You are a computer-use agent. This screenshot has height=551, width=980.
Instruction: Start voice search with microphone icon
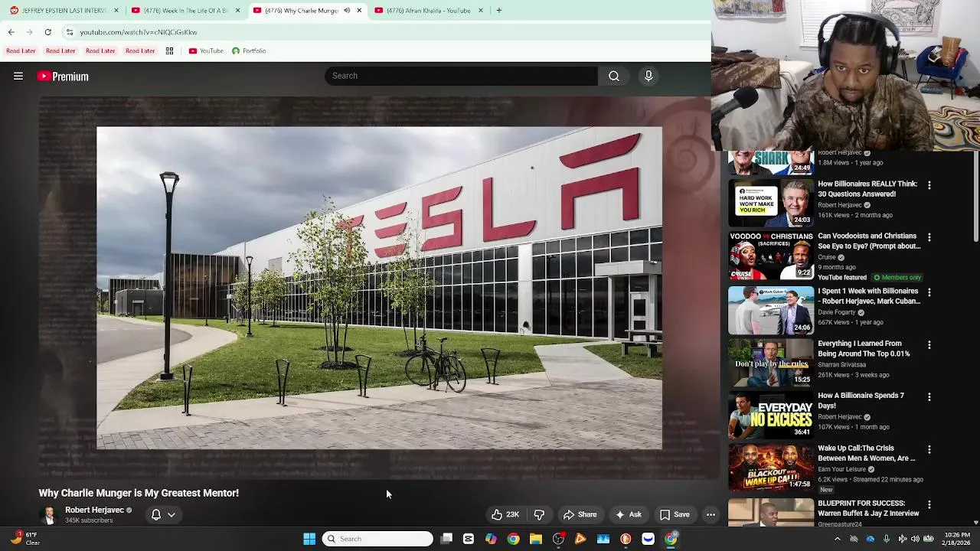(x=648, y=76)
